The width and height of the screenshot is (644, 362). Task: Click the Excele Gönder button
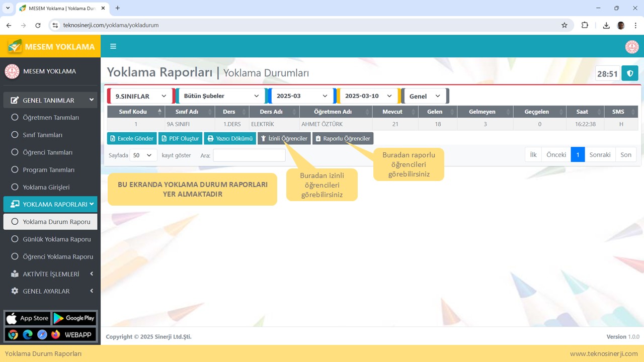click(x=131, y=138)
